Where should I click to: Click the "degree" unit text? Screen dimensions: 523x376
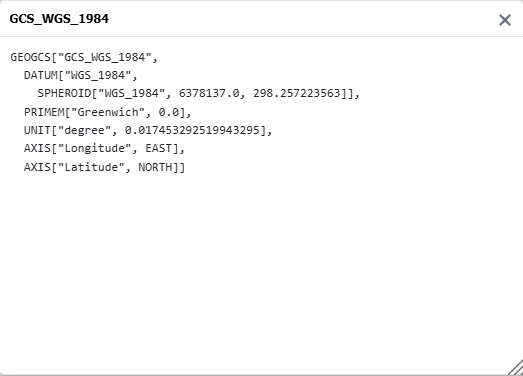84,130
